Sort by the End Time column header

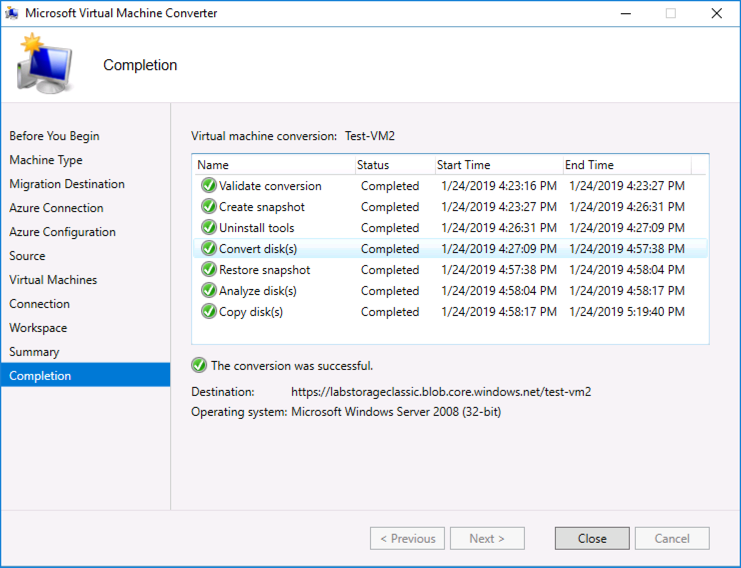pos(627,165)
